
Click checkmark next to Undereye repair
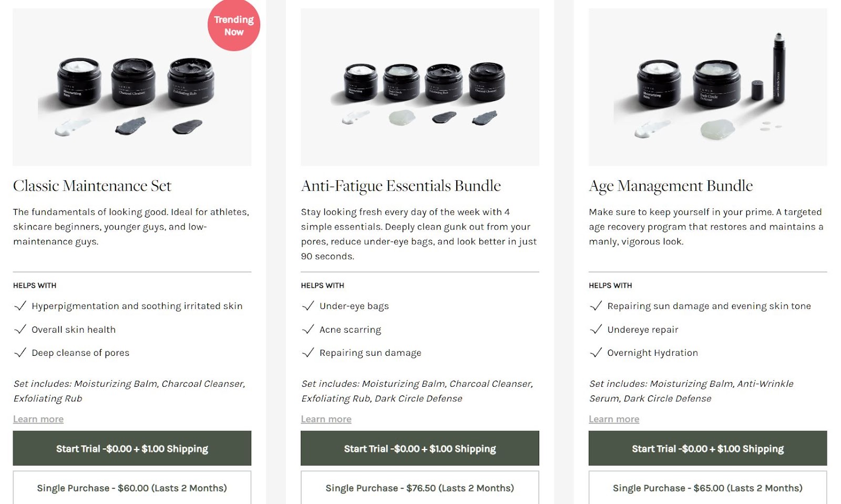pyautogui.click(x=596, y=330)
